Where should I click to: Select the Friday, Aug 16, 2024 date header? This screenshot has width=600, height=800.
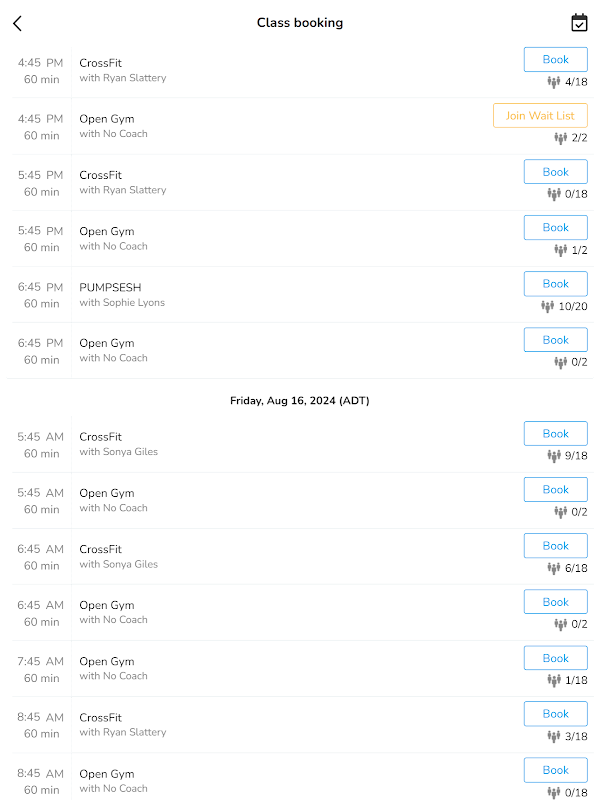click(x=299, y=401)
